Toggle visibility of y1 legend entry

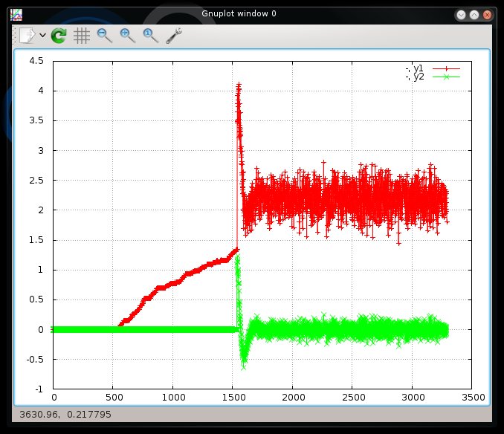(x=414, y=68)
